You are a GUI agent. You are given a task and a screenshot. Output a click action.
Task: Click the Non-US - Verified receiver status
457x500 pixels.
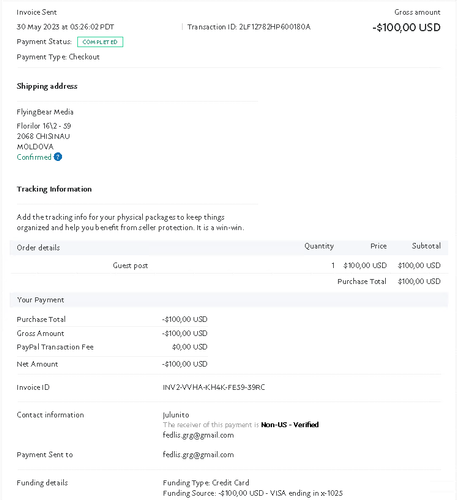point(290,425)
